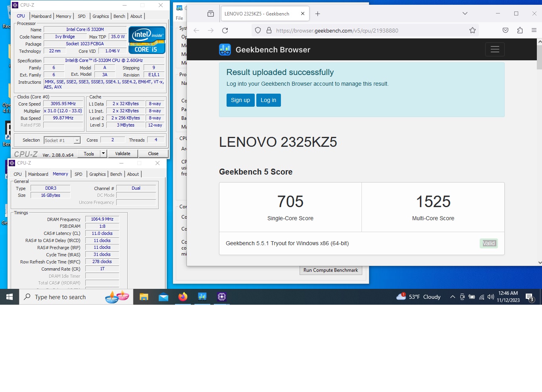Image resolution: width=542 pixels, height=392 pixels.
Task: Open the notifications action center
Action: 529,297
